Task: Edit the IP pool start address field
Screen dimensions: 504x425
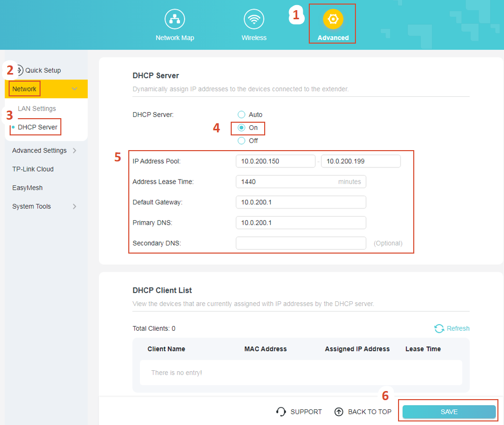Action: tap(275, 161)
